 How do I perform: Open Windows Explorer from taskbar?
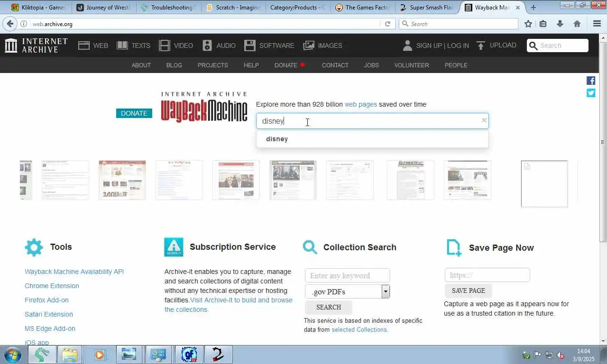pyautogui.click(x=69, y=355)
